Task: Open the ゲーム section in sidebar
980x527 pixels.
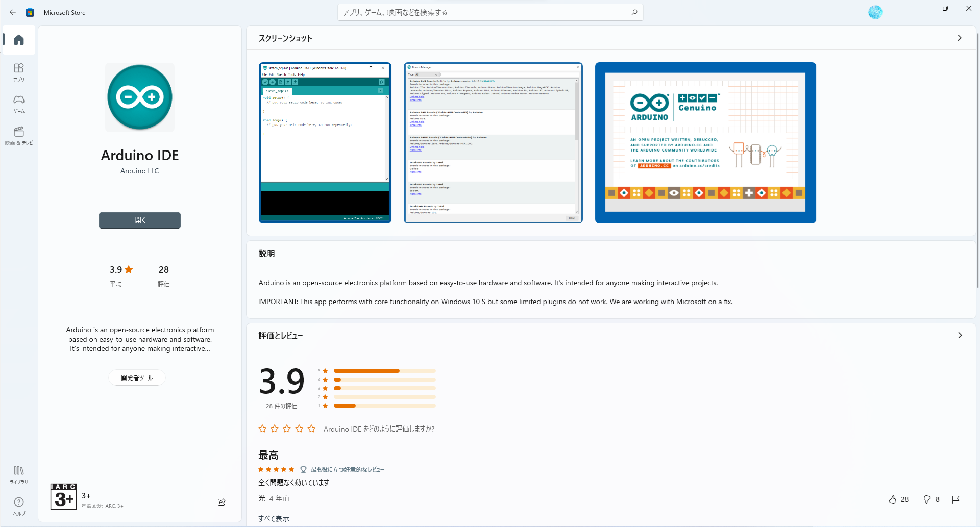Action: (19, 104)
